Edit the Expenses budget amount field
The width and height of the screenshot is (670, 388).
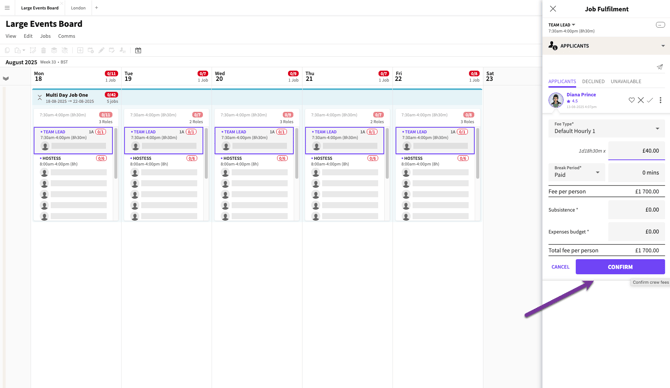636,231
